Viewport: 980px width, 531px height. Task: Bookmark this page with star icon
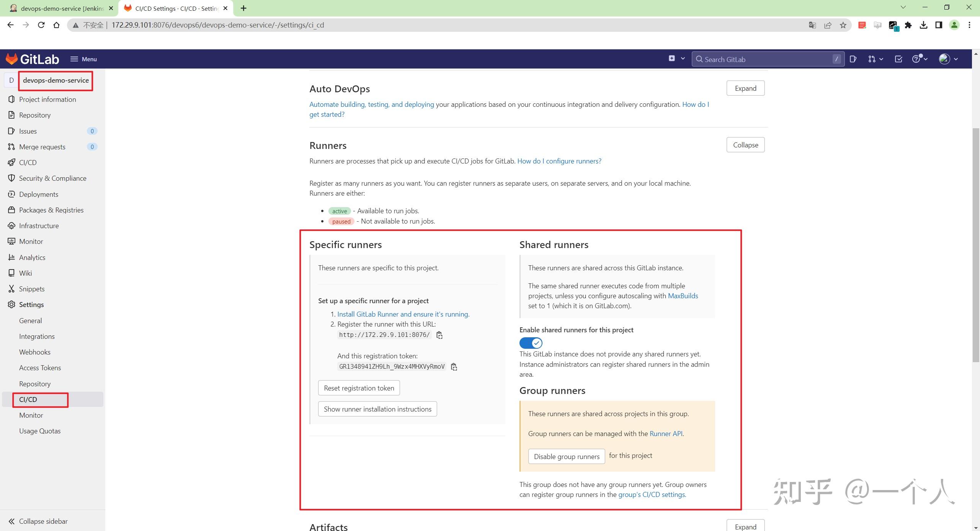click(843, 25)
